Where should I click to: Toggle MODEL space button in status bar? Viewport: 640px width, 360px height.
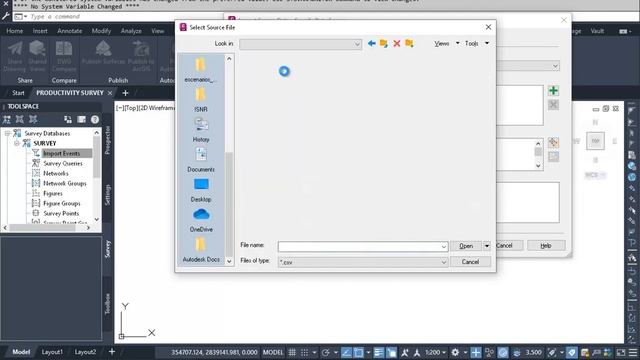pos(273,352)
